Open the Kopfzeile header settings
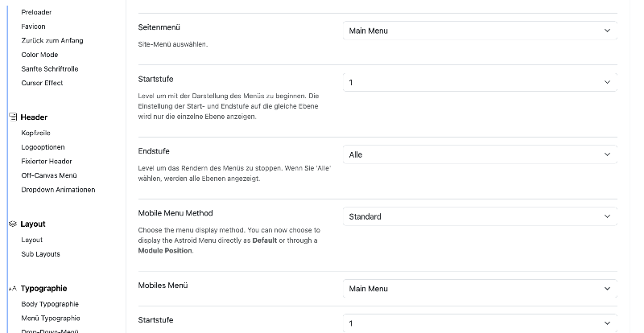The width and height of the screenshot is (644, 333). click(35, 133)
